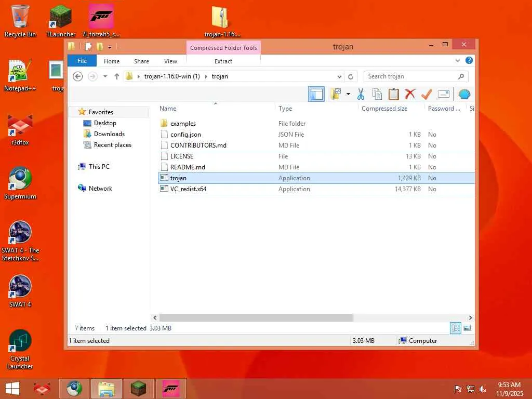
Task: Open the folder options toolbar icon
Action: [336, 95]
